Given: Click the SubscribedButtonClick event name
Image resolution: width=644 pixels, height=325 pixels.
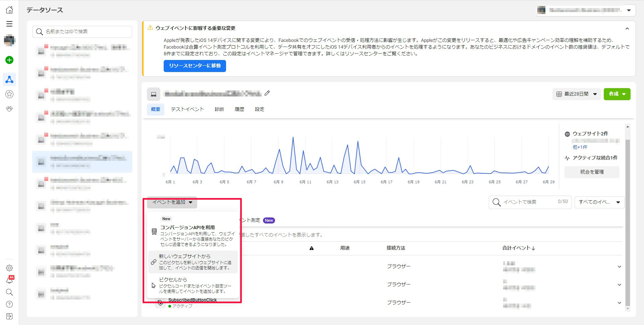Looking at the screenshot, I should point(193,300).
